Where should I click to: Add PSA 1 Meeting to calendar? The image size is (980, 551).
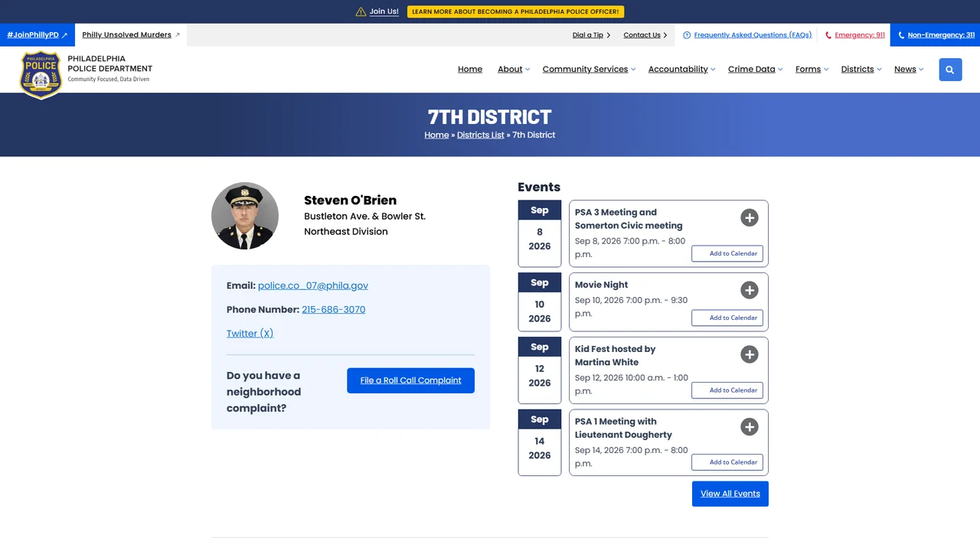coord(727,462)
